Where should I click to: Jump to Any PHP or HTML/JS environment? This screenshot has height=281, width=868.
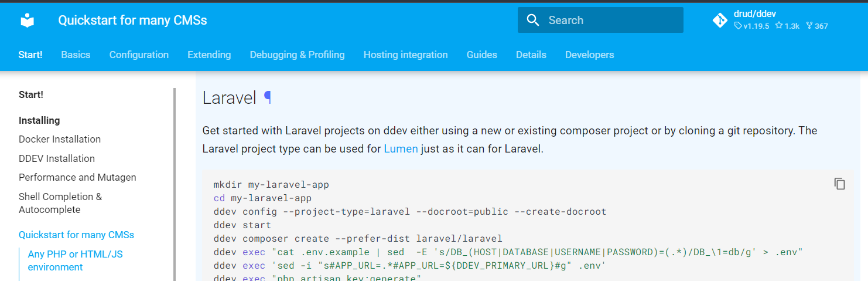pos(75,260)
